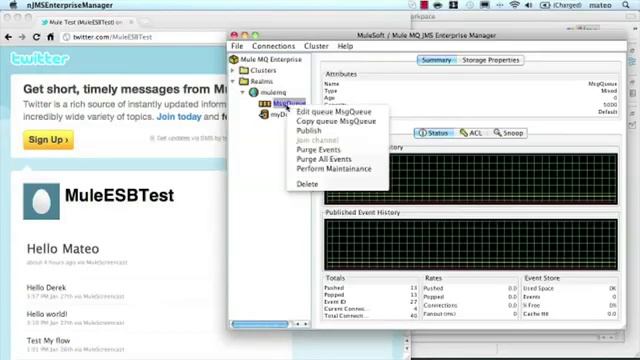
Task: Click the Twitter logo
Action: click(x=40, y=59)
